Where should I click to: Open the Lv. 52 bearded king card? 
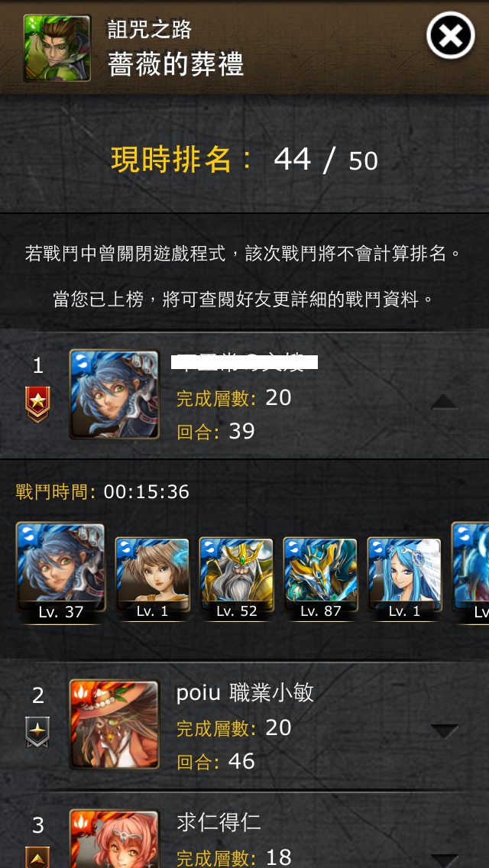[236, 578]
